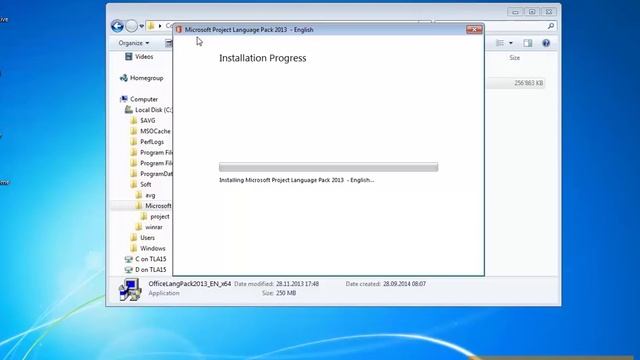Click the Size column header

point(514,58)
